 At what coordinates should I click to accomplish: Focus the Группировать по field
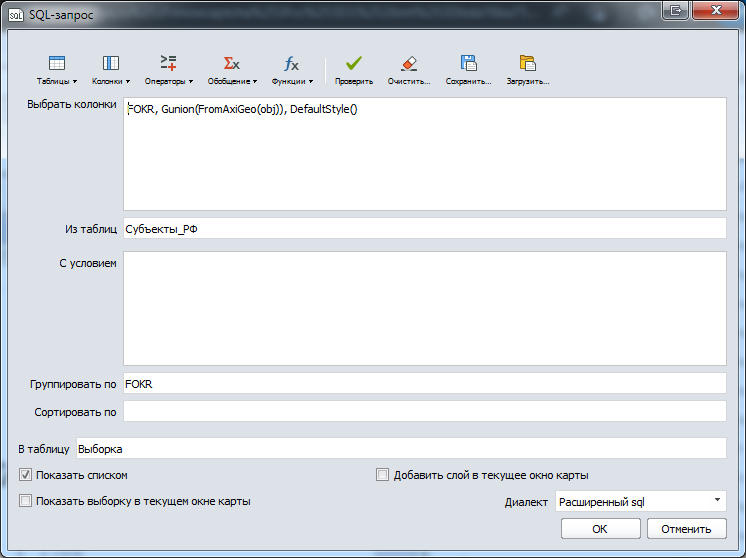click(424, 384)
